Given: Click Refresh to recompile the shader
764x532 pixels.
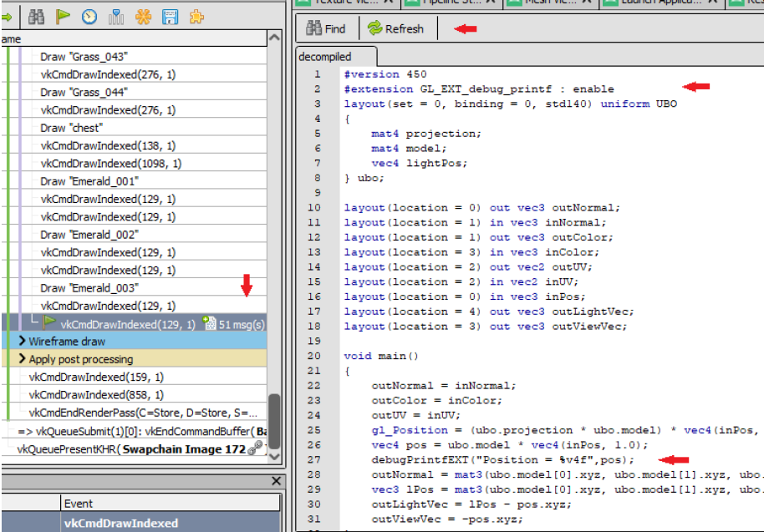Looking at the screenshot, I should (x=400, y=28).
